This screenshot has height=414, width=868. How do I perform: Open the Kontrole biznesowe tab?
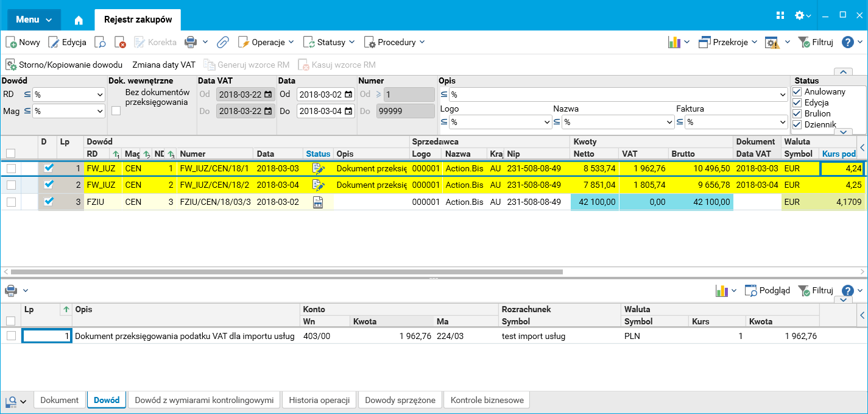point(487,400)
